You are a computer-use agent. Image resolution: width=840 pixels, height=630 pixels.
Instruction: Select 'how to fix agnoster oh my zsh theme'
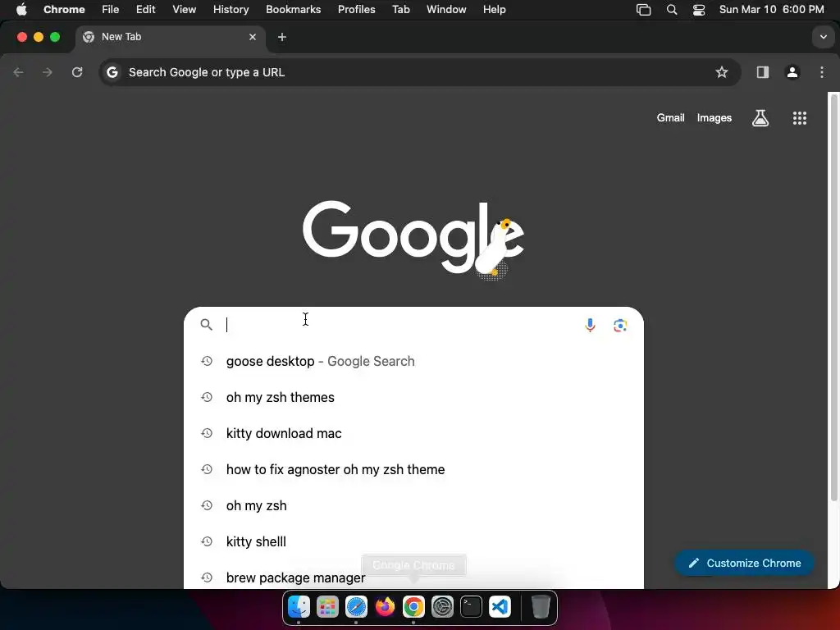coord(413,470)
